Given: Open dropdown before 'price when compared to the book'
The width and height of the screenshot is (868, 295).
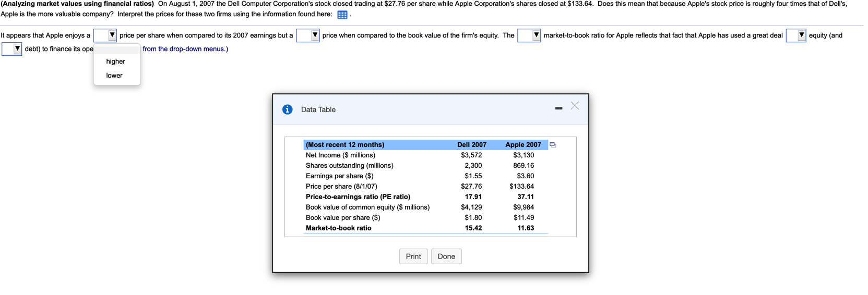Looking at the screenshot, I should click(x=308, y=35).
